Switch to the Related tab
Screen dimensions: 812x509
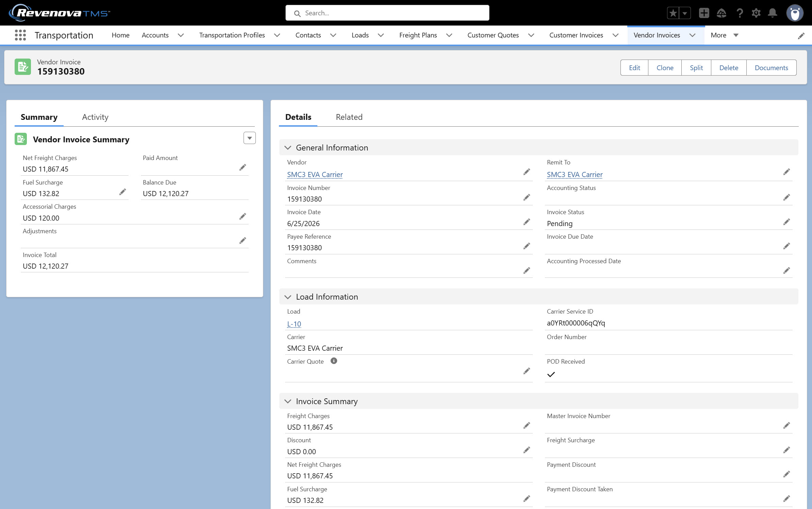pyautogui.click(x=349, y=117)
